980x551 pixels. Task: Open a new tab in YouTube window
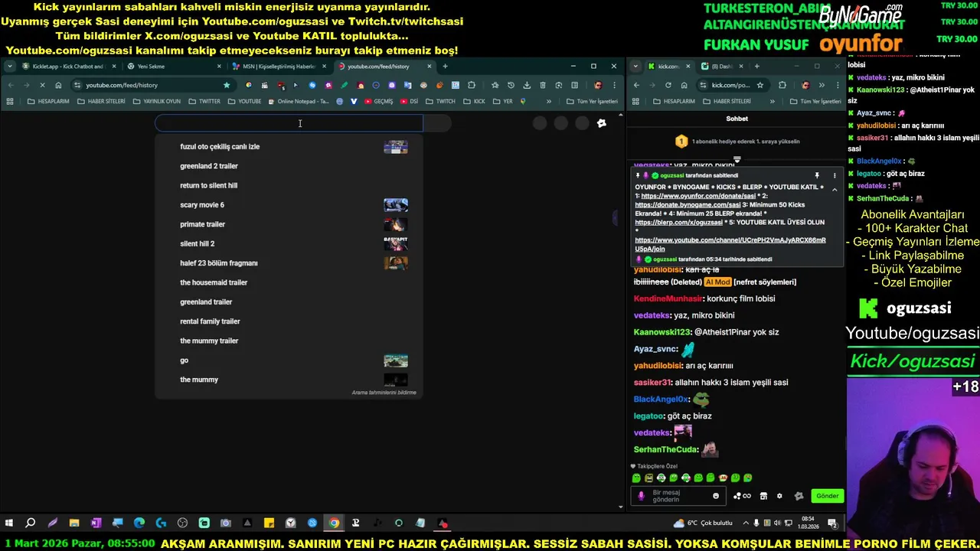coord(445,67)
